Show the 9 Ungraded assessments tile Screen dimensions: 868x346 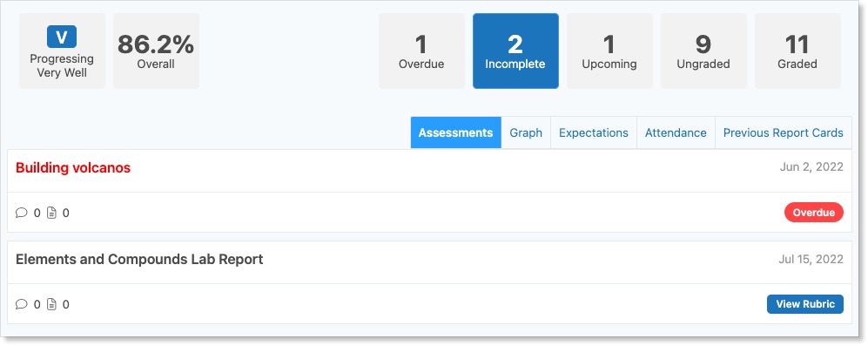coord(703,51)
